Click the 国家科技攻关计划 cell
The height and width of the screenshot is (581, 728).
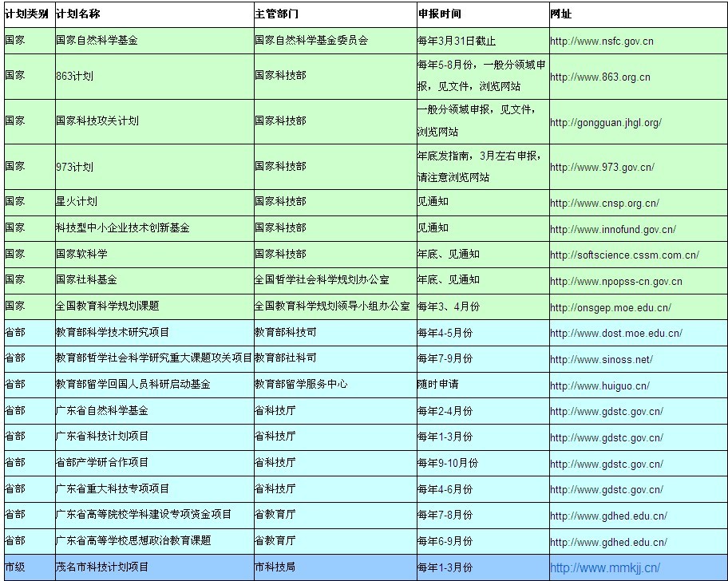(155, 121)
